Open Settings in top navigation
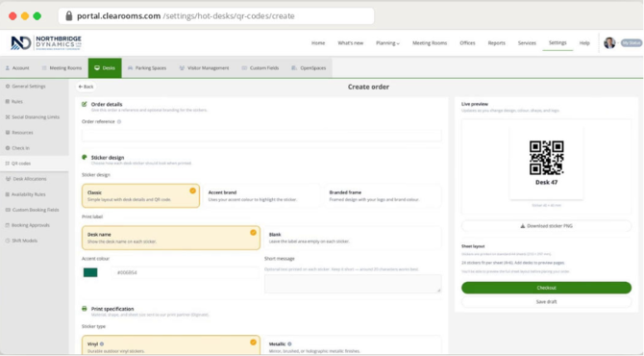The width and height of the screenshot is (644, 356). [x=557, y=42]
